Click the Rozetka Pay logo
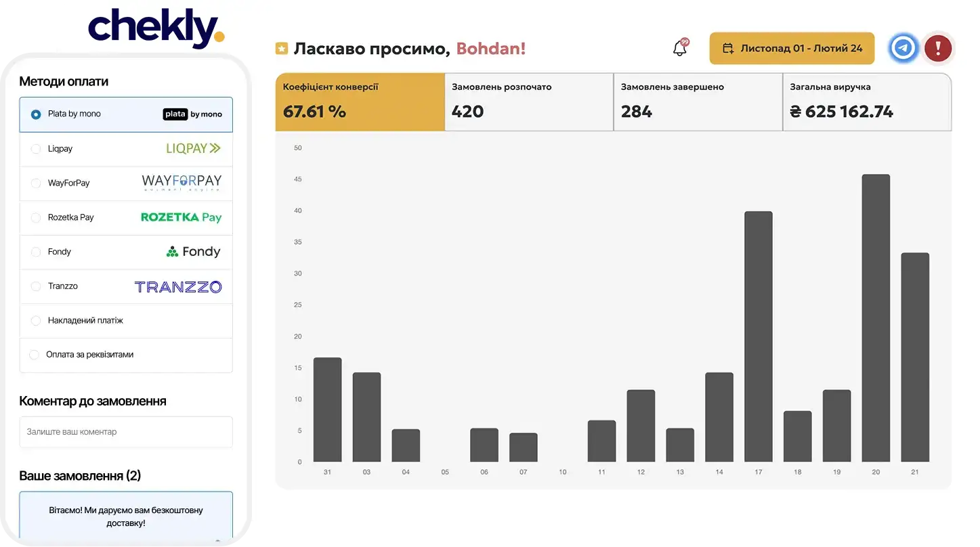 [x=181, y=217]
